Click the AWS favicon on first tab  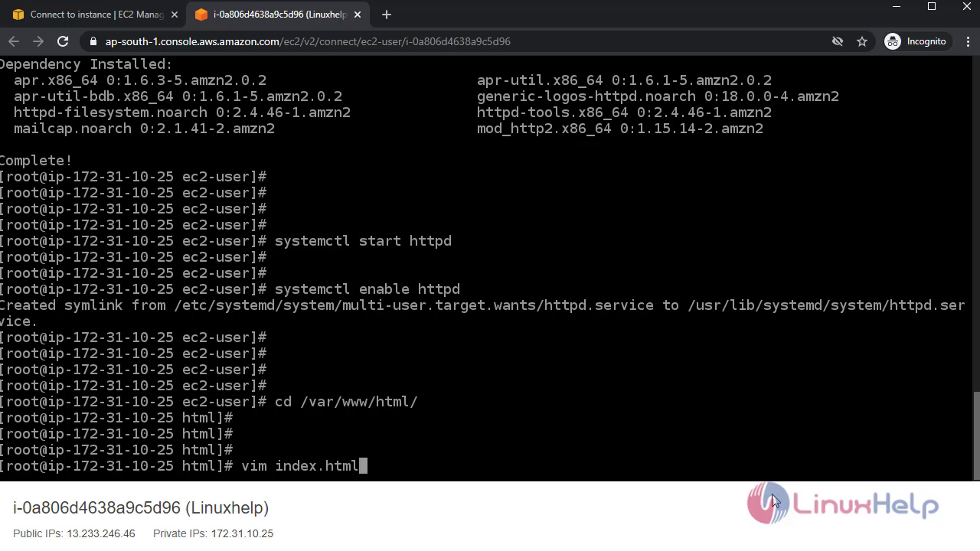click(18, 15)
